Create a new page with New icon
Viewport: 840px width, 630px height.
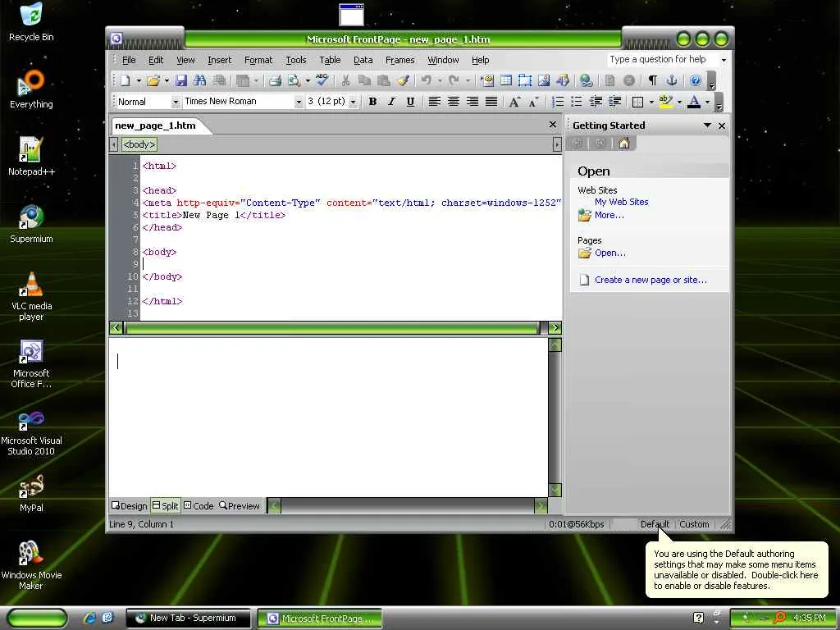click(126, 81)
